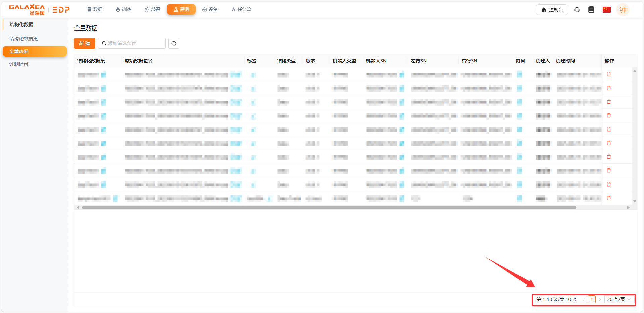Click the refresh icon beside the filter box
Image resolution: width=644 pixels, height=313 pixels.
pos(174,43)
